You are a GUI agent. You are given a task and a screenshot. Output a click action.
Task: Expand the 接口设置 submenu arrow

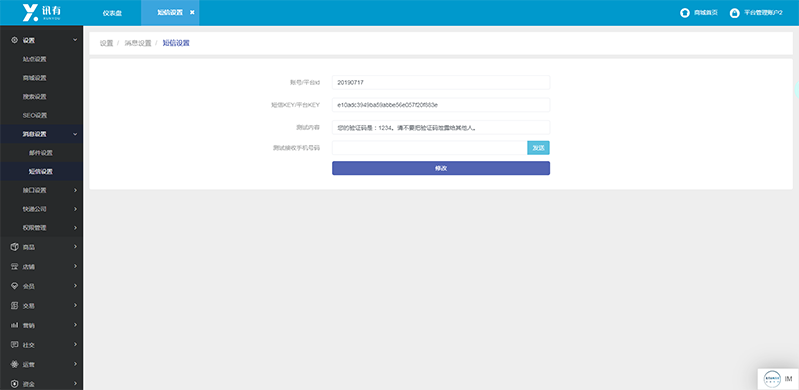75,190
